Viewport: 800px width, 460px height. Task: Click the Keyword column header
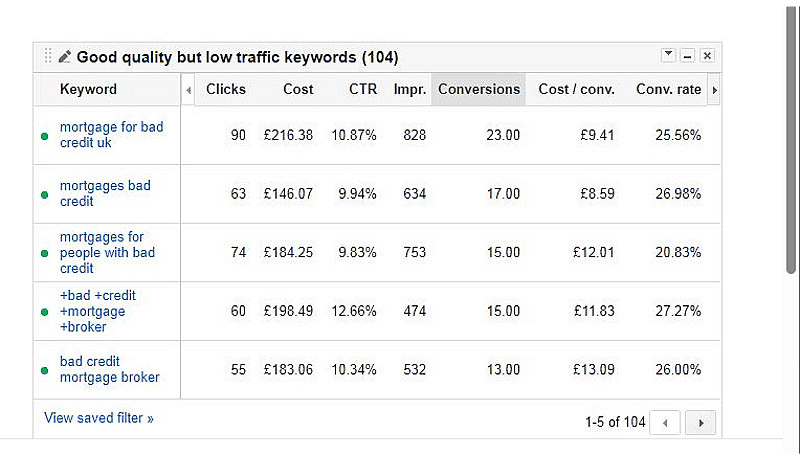click(x=88, y=89)
